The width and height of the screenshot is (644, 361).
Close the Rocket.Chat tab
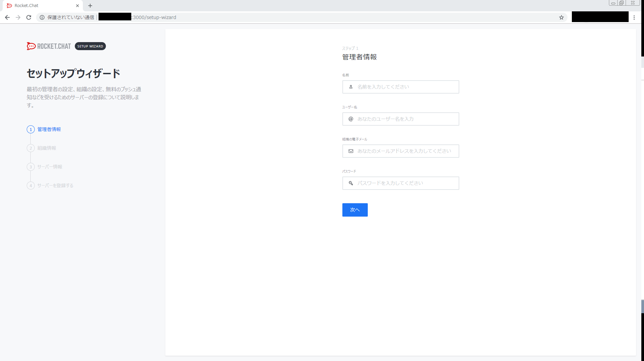(77, 6)
